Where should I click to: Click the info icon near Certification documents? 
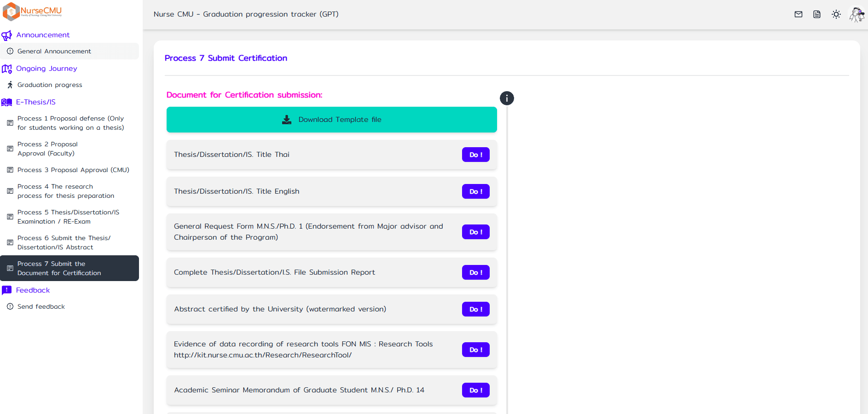[x=507, y=98]
